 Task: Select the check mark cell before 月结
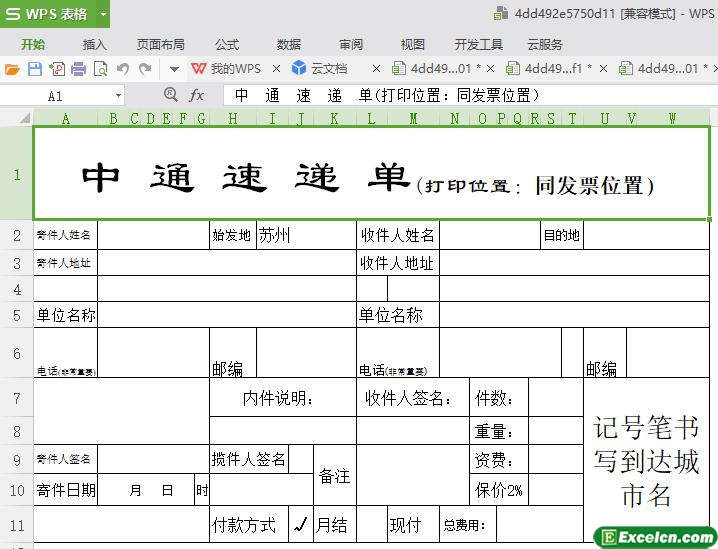coord(300,525)
